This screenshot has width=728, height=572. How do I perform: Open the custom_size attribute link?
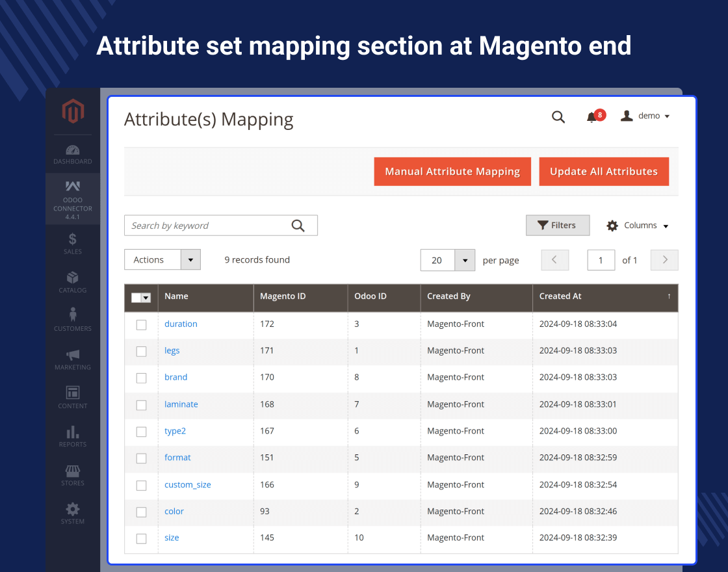tap(188, 484)
